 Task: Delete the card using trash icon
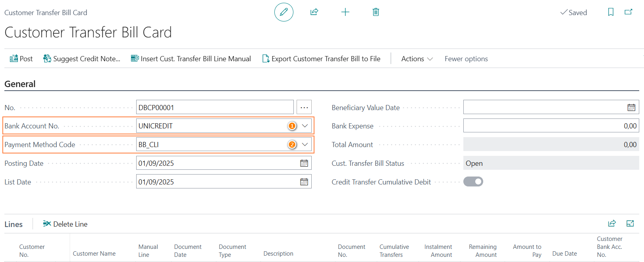pos(376,12)
